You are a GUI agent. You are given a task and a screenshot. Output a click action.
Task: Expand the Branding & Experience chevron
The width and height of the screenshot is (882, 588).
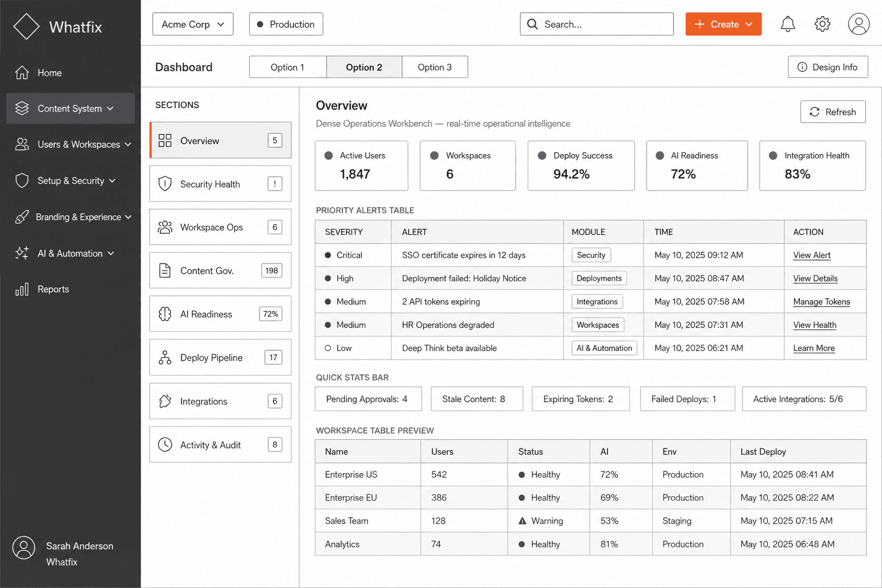[x=128, y=217]
